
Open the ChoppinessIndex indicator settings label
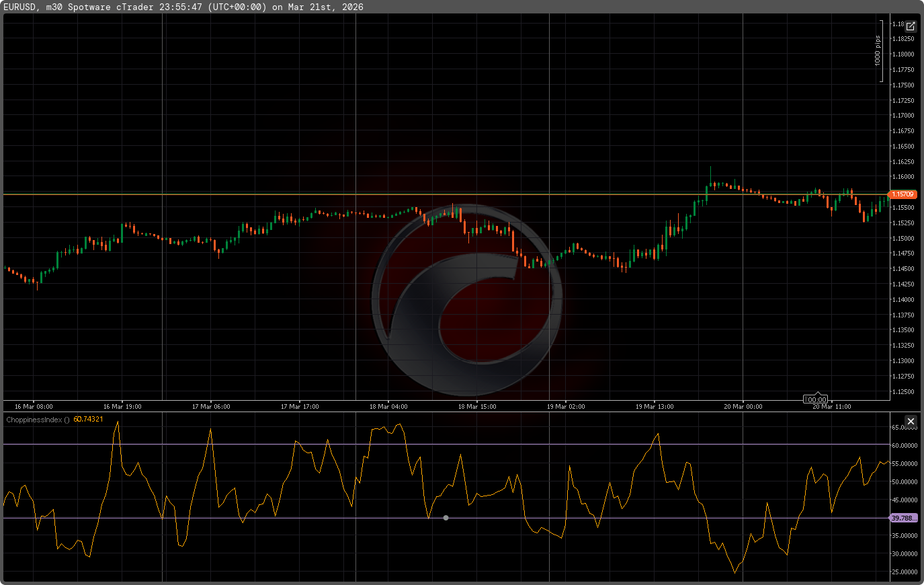[x=36, y=418]
